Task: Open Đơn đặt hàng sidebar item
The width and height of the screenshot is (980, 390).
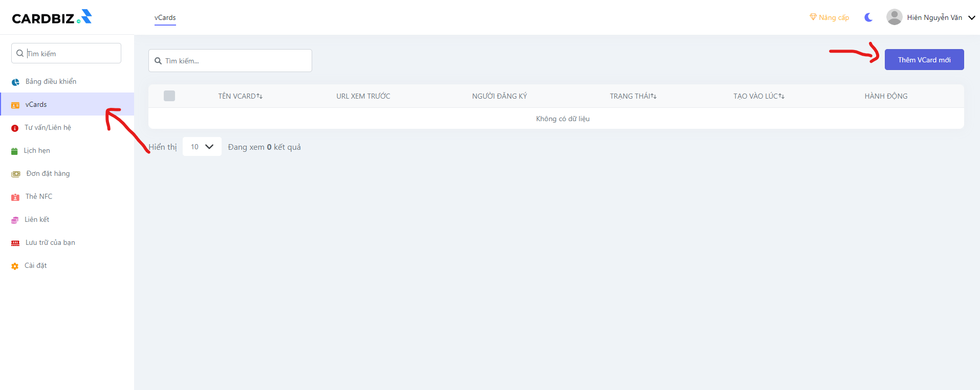Action: click(x=67, y=173)
